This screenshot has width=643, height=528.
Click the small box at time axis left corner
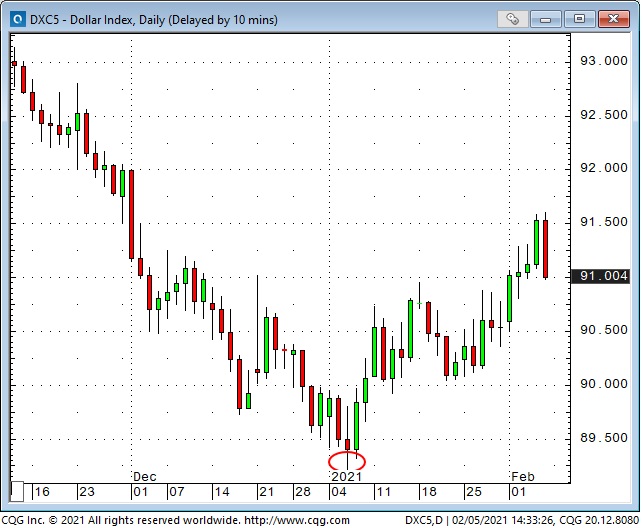pyautogui.click(x=17, y=492)
